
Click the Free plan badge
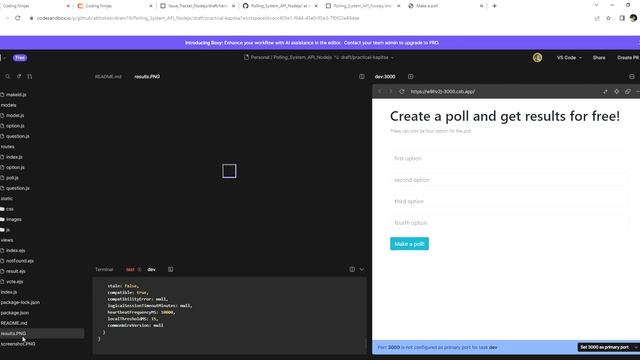pyautogui.click(x=20, y=58)
